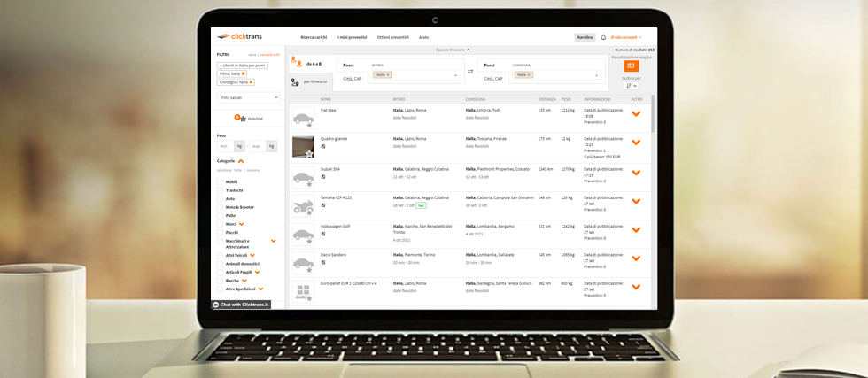Screen dimensions: 868x378
Task: Enable the Animali domestici checkbox
Action: 221,264
